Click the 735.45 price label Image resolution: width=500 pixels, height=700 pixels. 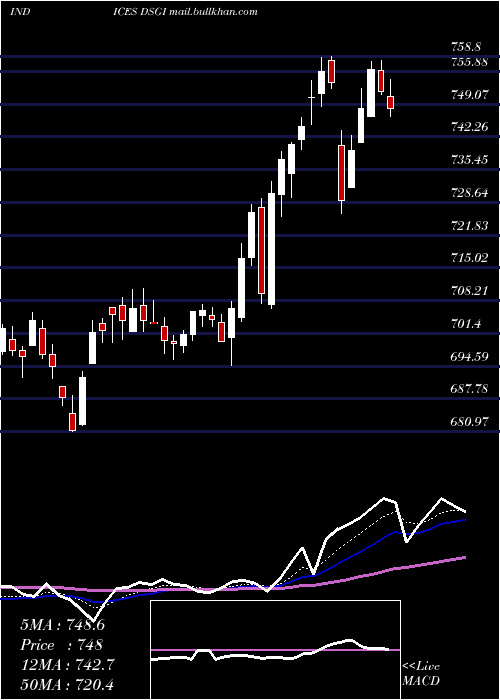click(x=469, y=160)
